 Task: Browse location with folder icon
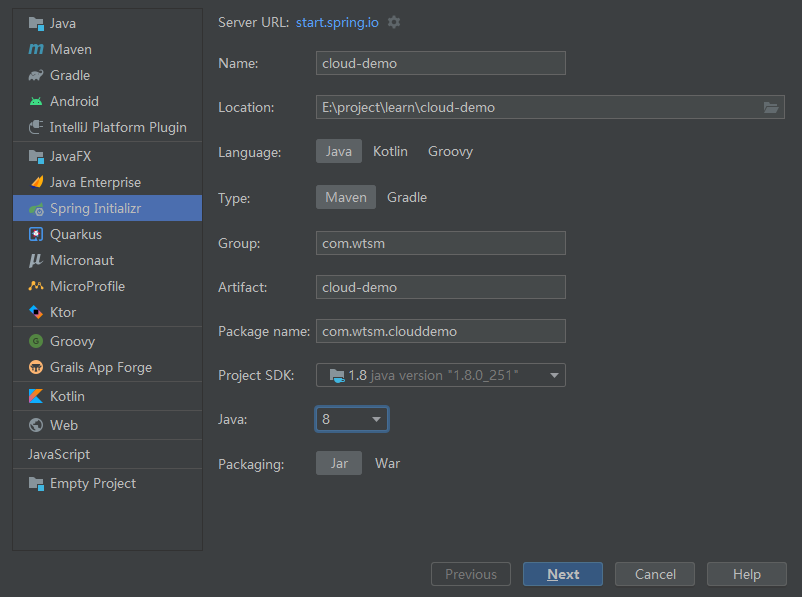coord(771,107)
